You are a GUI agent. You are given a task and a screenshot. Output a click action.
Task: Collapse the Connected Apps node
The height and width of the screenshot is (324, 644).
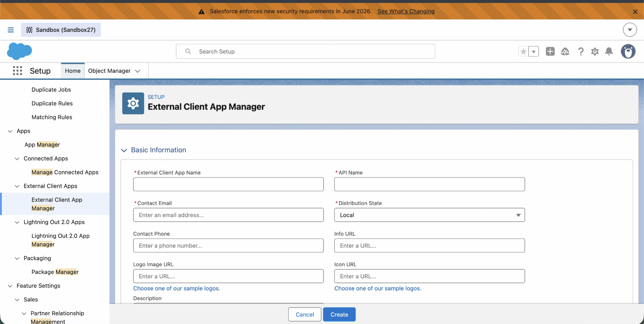tap(17, 159)
